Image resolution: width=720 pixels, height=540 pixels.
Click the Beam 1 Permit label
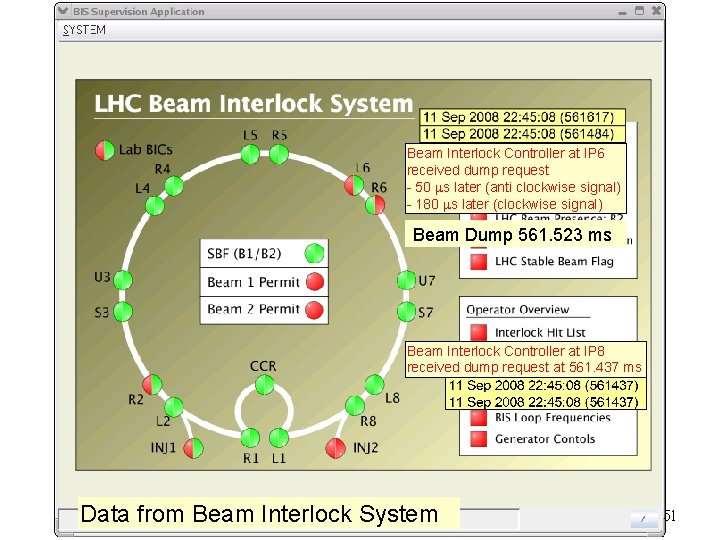(x=253, y=282)
